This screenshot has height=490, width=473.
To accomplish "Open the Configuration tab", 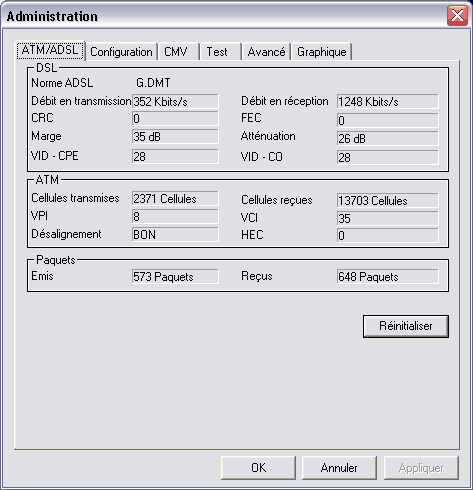I will coord(121,52).
